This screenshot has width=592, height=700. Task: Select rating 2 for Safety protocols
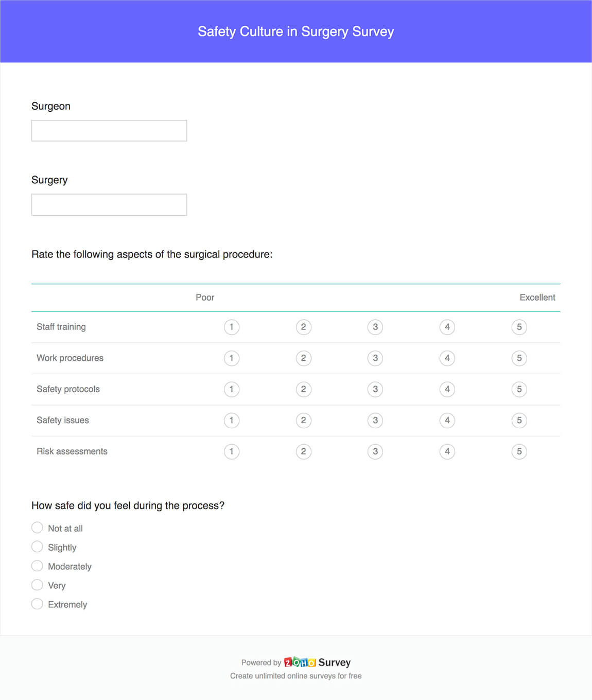304,389
